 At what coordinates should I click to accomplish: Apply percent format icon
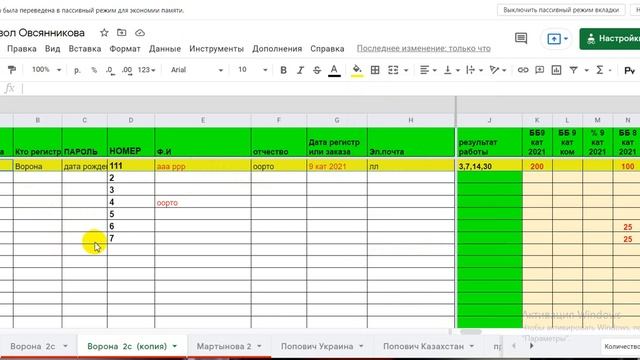94,70
